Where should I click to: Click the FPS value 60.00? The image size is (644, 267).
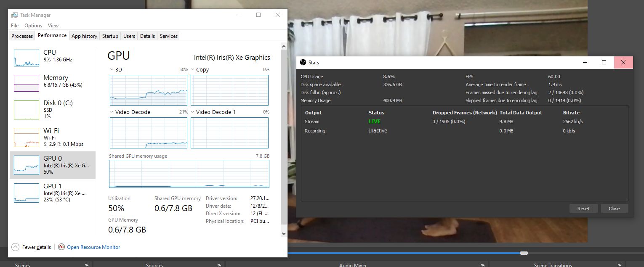(554, 77)
